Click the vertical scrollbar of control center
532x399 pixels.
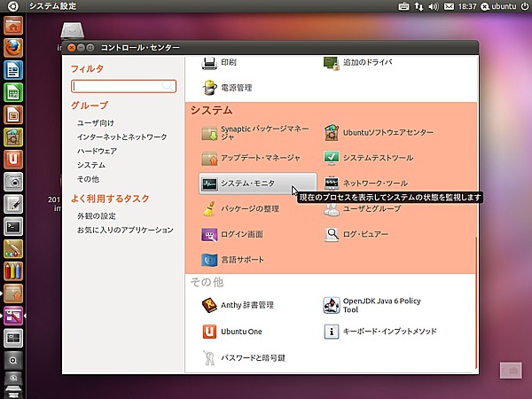[x=476, y=302]
